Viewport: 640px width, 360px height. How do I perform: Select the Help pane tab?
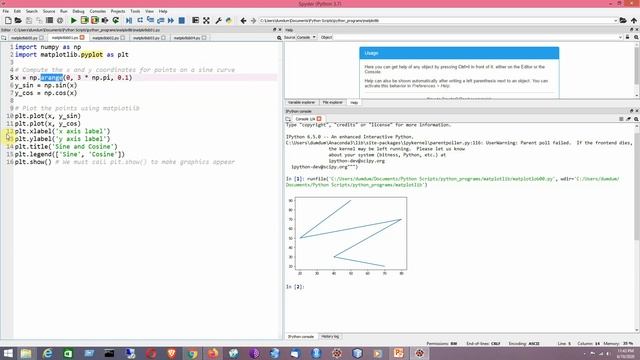[354, 102]
